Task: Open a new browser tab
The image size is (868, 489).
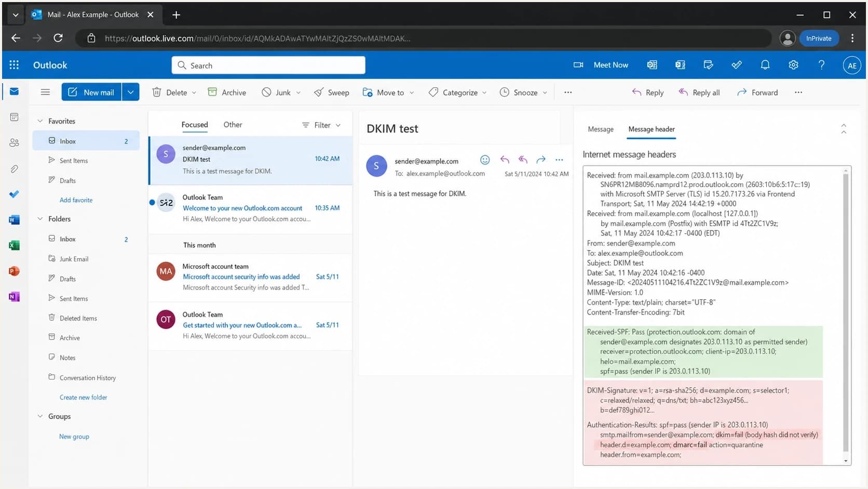Action: [177, 15]
